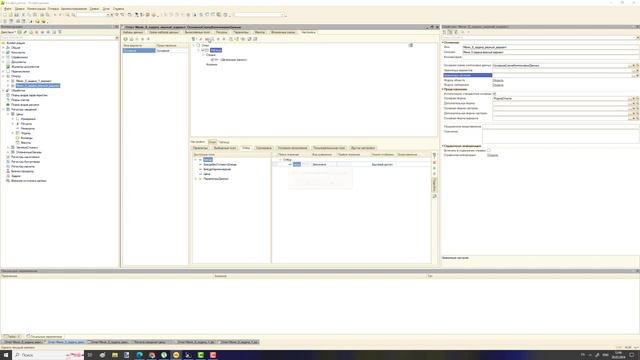Select Регистры накопления in the tree
Image resolution: width=640 pixels, height=360 pixels.
click(25, 157)
